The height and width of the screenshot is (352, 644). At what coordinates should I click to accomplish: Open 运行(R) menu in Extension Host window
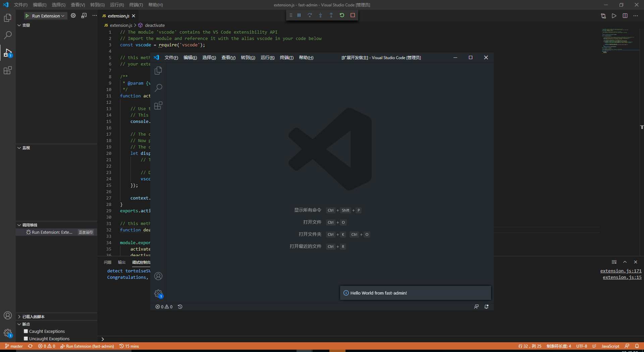(267, 58)
